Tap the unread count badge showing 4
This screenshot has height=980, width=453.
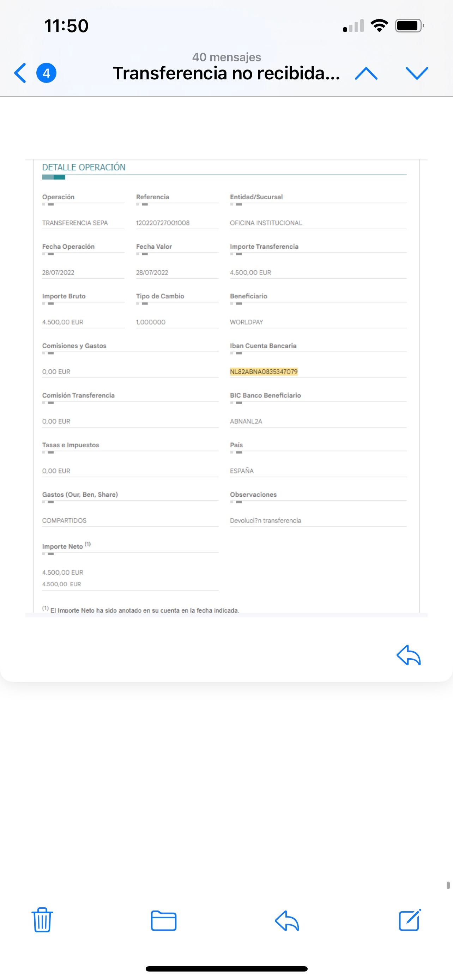tap(47, 73)
